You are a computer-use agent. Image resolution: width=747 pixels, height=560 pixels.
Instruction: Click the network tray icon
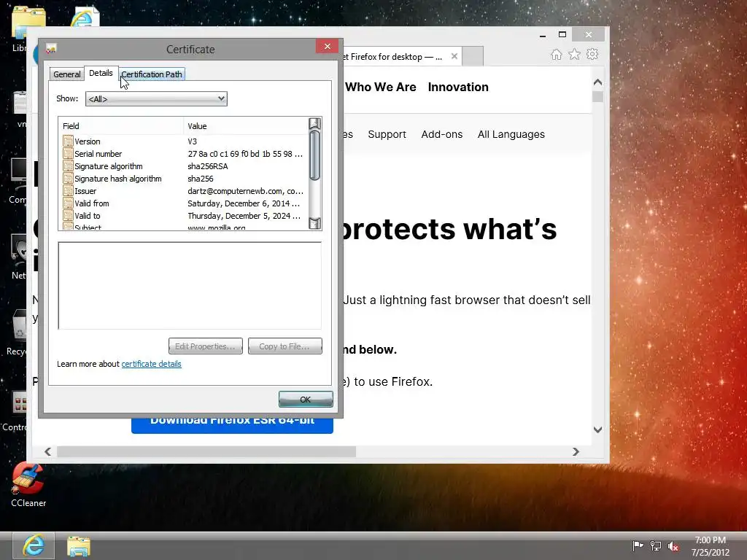(656, 545)
